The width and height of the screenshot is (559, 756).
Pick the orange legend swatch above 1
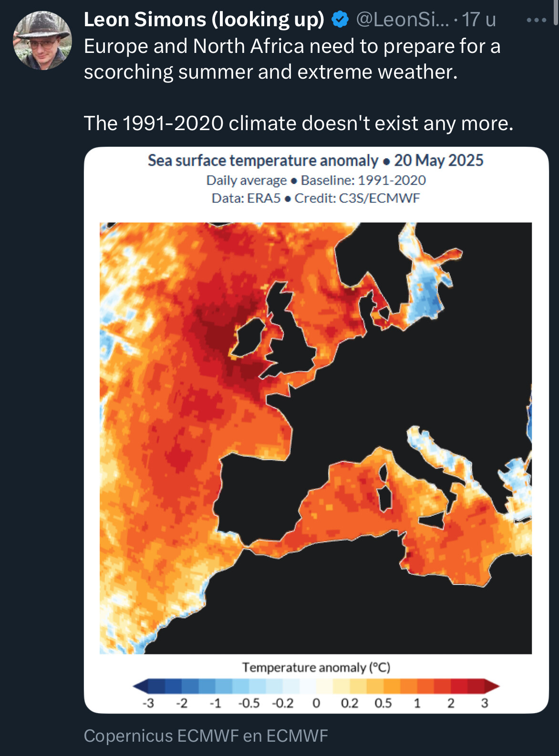[x=417, y=686]
